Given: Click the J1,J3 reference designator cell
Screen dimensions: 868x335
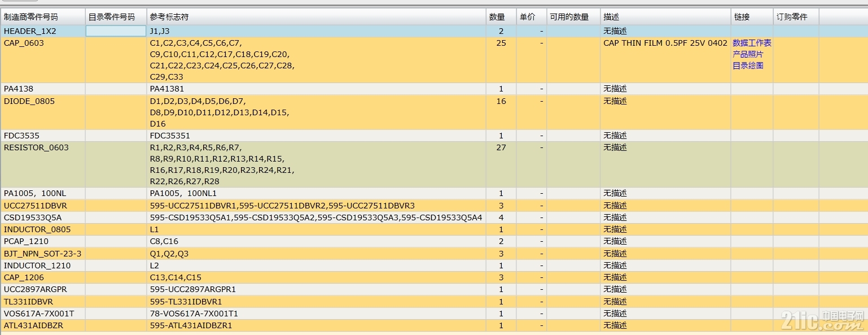Looking at the screenshot, I should [x=317, y=31].
